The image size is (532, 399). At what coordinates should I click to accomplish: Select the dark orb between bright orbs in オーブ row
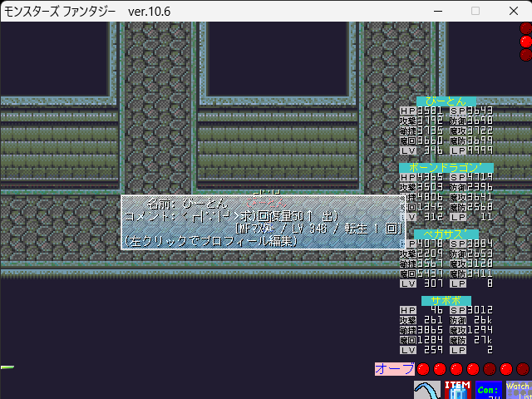(490, 369)
